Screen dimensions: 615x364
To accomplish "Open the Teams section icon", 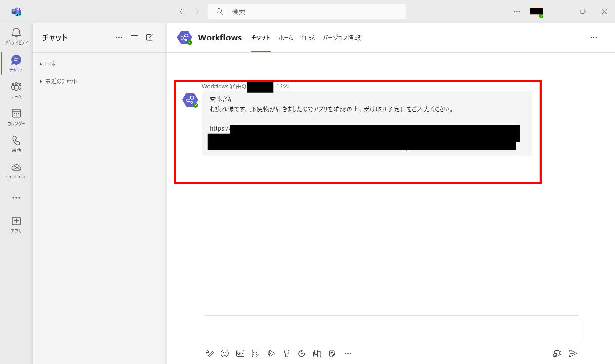I will (16, 89).
